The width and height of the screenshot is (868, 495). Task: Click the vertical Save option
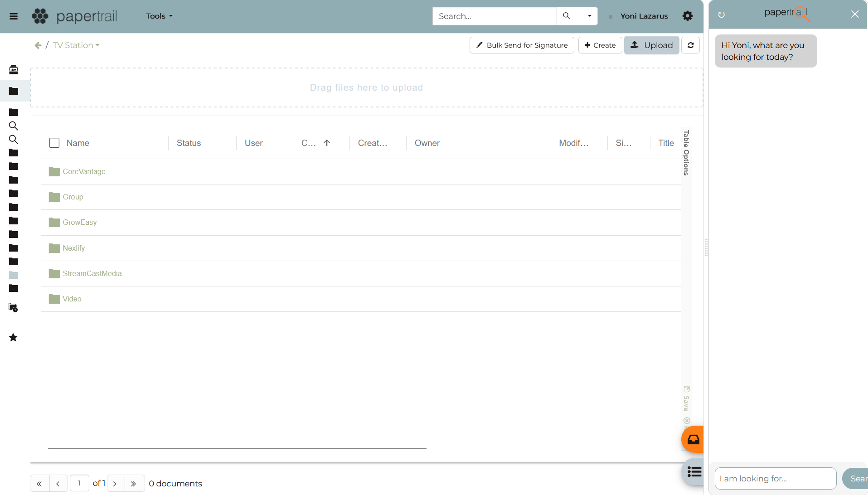[686, 399]
